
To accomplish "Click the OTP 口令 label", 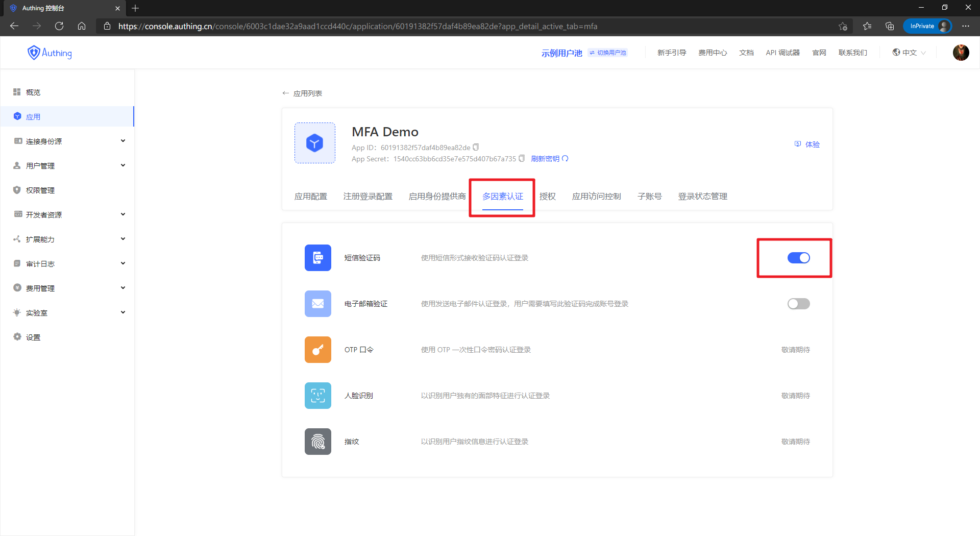I will click(359, 350).
